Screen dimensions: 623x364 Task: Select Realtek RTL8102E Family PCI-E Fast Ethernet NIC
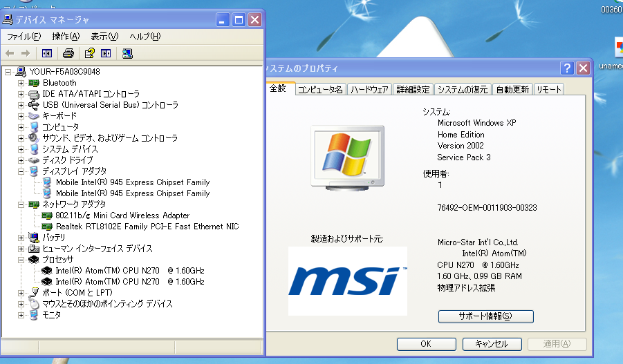coord(147,227)
